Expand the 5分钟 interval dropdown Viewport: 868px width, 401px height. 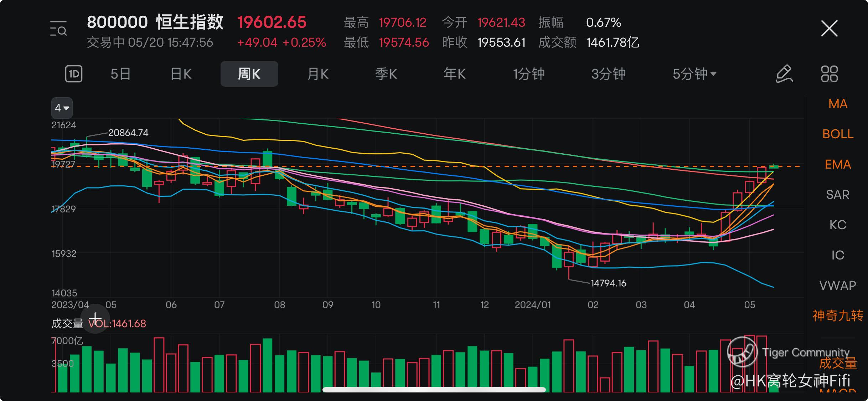click(694, 74)
